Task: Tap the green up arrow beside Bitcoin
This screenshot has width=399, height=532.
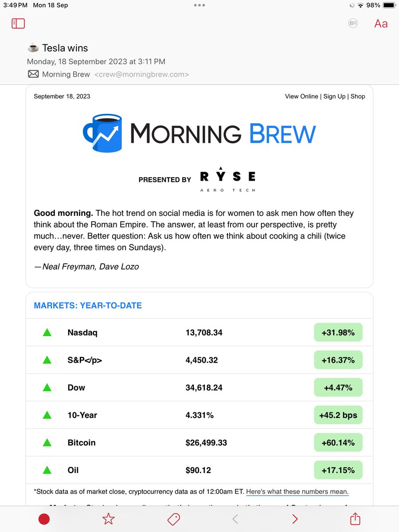Action: coord(47,442)
